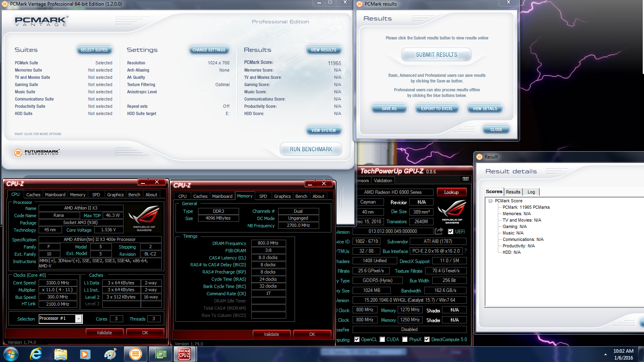Select 'PCMark: 11965 PCMarks' tree row
The height and width of the screenshot is (362, 644).
coord(526,207)
